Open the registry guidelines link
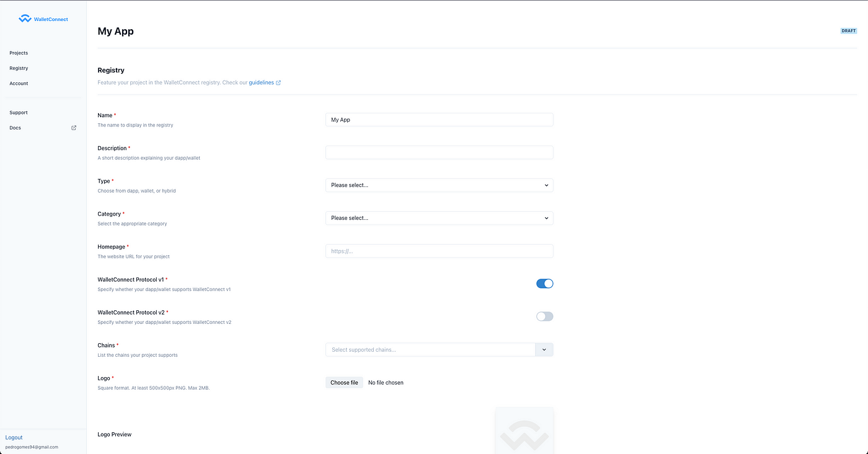868x454 pixels. tap(261, 82)
